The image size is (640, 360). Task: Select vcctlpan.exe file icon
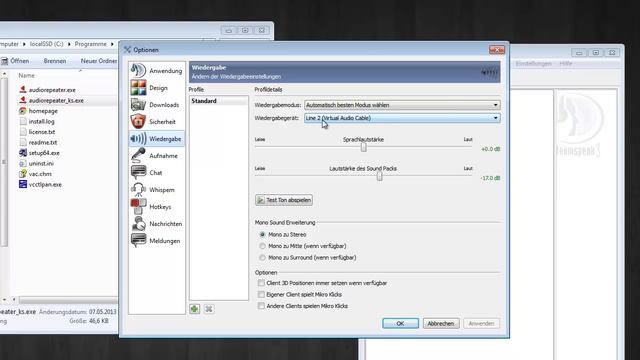coord(23,184)
